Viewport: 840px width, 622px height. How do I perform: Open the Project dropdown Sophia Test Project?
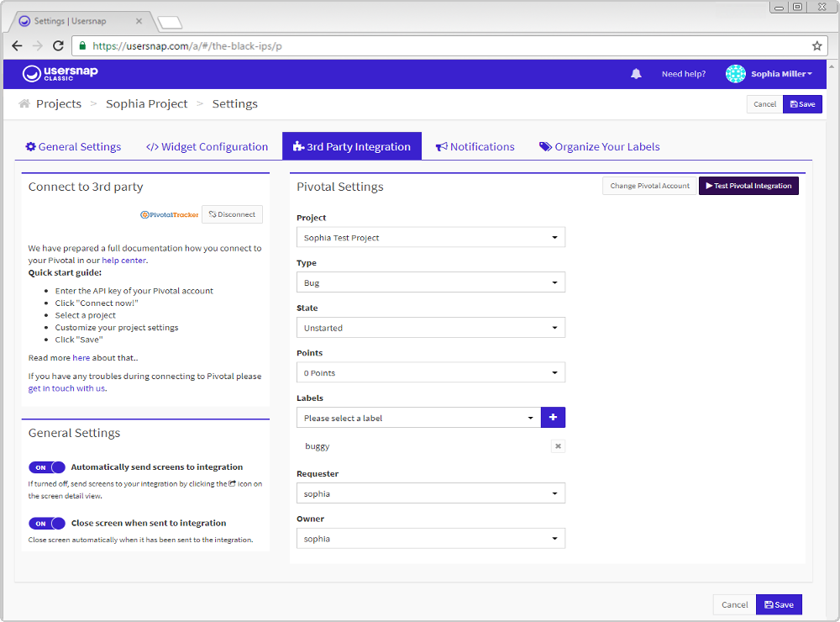(x=431, y=238)
